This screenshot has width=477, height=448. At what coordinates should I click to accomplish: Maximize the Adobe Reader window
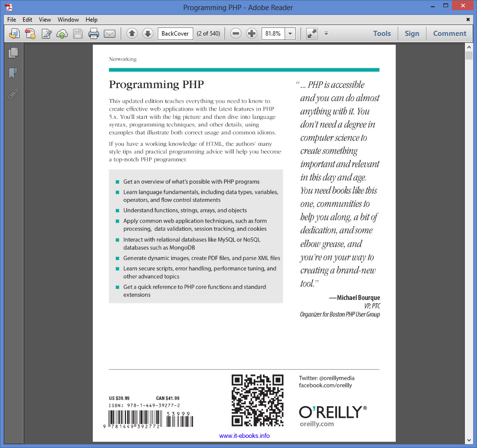(x=446, y=6)
